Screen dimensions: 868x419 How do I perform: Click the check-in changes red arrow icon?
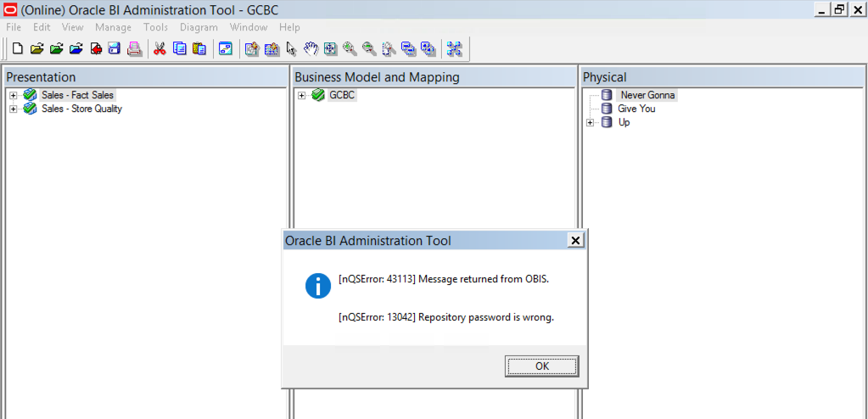(x=95, y=48)
